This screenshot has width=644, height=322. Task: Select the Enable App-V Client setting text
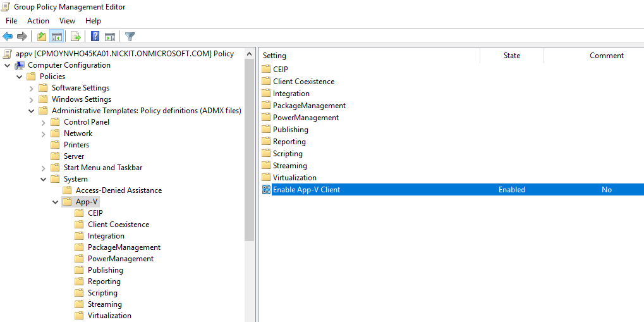pos(307,190)
